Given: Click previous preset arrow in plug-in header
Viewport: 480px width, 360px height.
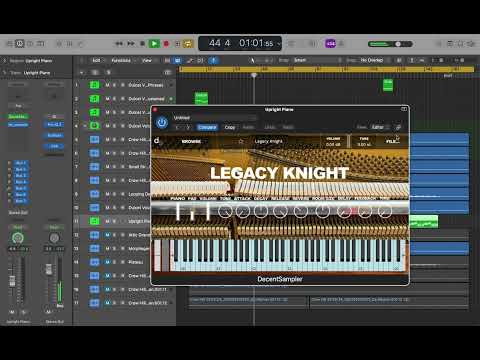Looking at the screenshot, I should click(177, 127).
